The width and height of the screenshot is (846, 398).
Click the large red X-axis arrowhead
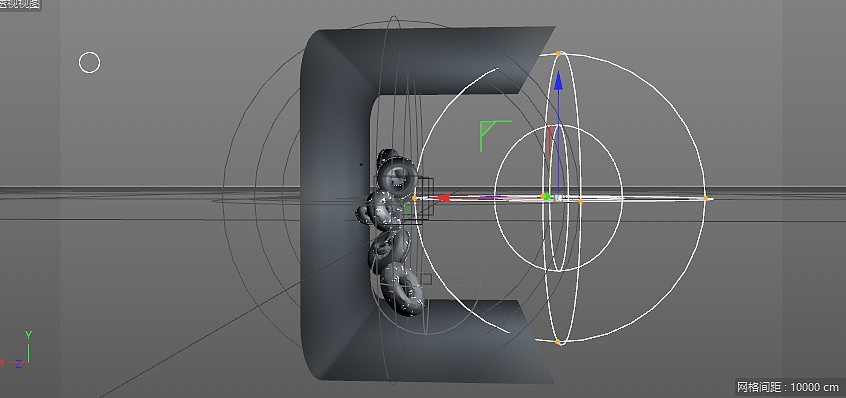[x=443, y=198]
